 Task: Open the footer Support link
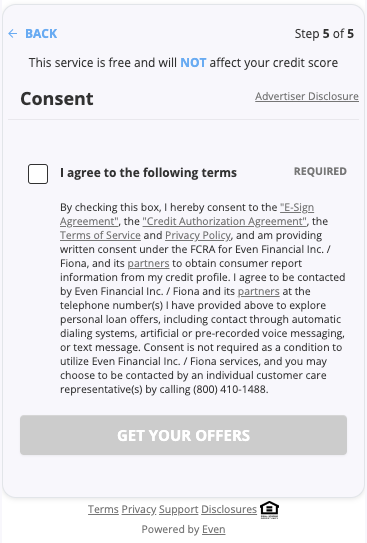[x=179, y=509]
